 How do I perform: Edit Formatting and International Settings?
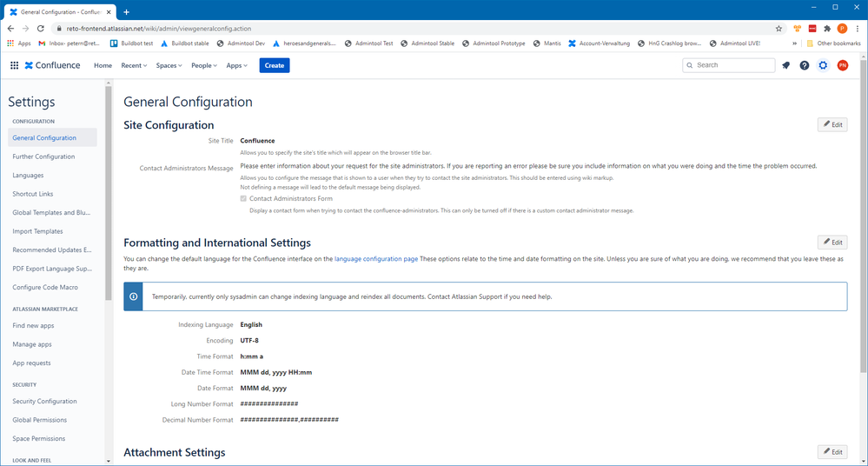point(832,243)
